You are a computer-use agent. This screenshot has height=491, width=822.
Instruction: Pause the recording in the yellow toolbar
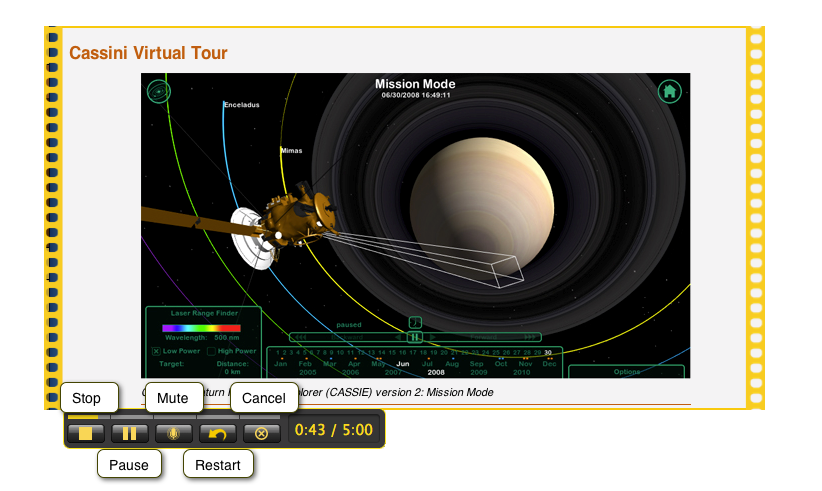tap(130, 433)
